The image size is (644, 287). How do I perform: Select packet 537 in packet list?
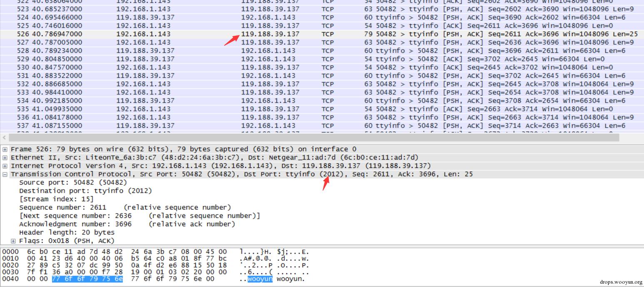[x=322, y=125]
